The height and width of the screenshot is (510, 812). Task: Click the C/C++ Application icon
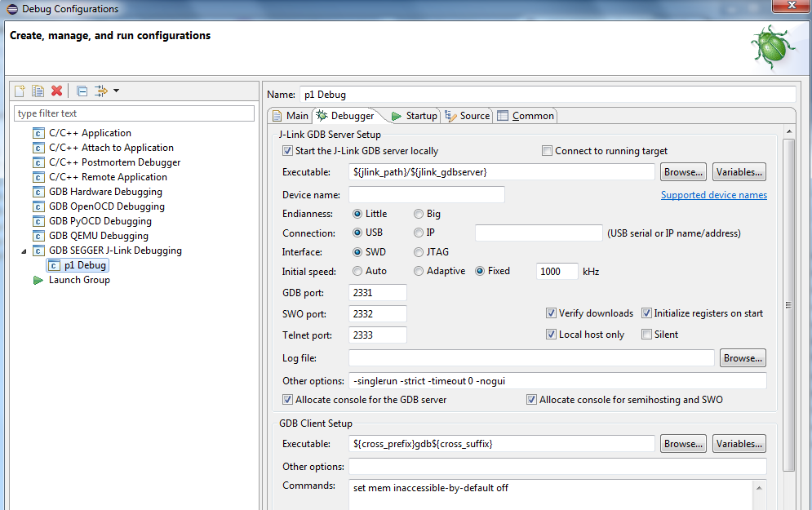click(x=38, y=134)
